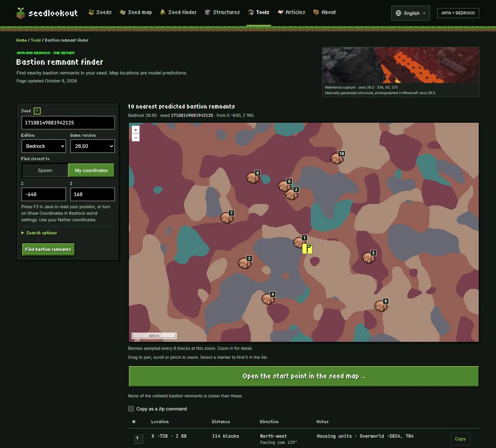Select bastion marker number 10

pos(337,158)
